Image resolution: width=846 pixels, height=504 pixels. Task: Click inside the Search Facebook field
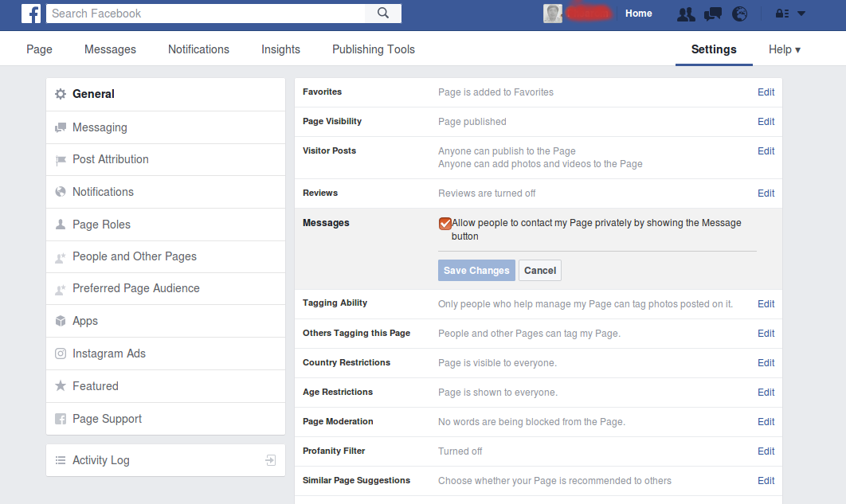tap(206, 14)
